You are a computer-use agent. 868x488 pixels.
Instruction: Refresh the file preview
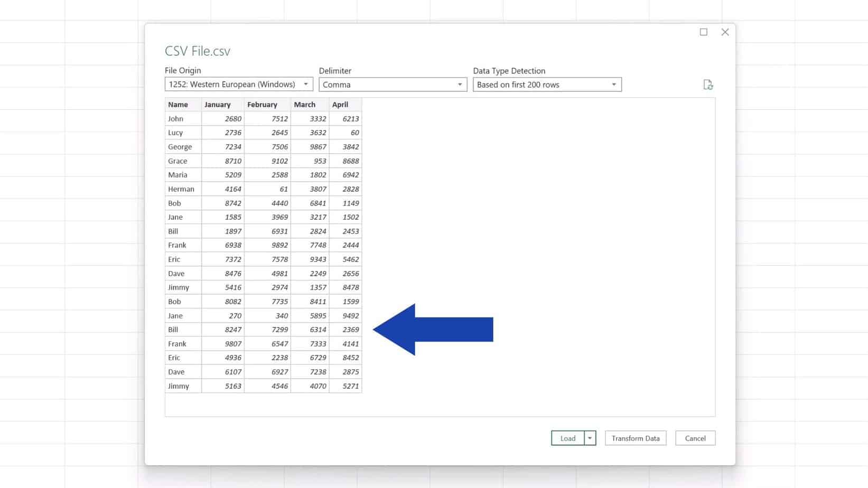click(x=708, y=85)
